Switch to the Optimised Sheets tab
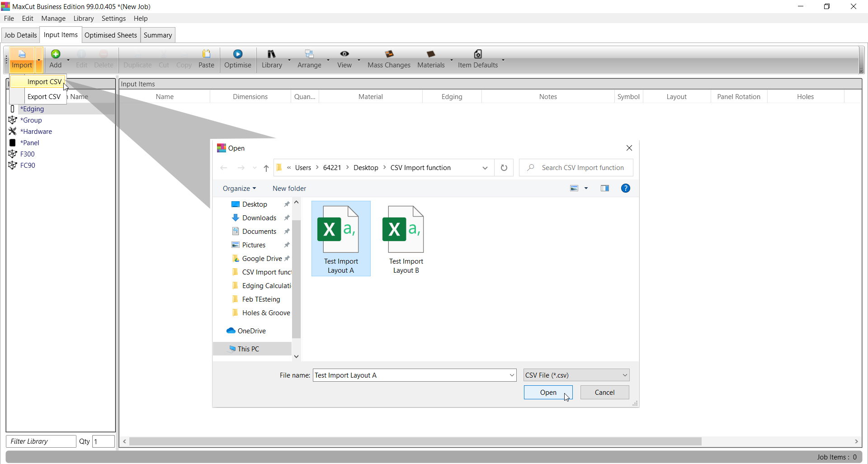The height and width of the screenshot is (464, 868). pyautogui.click(x=111, y=35)
